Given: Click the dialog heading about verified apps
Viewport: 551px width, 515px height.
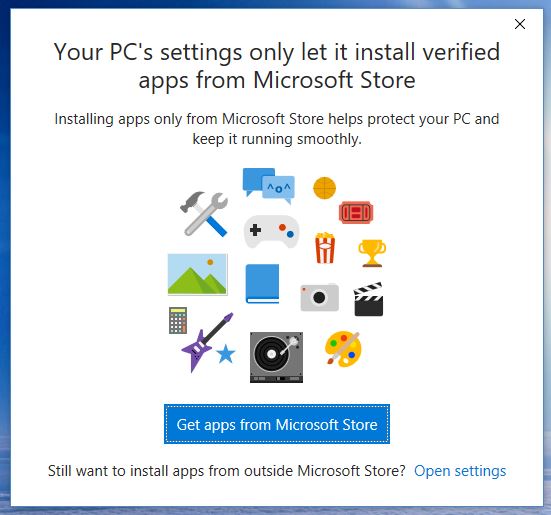Looking at the screenshot, I should (x=277, y=66).
